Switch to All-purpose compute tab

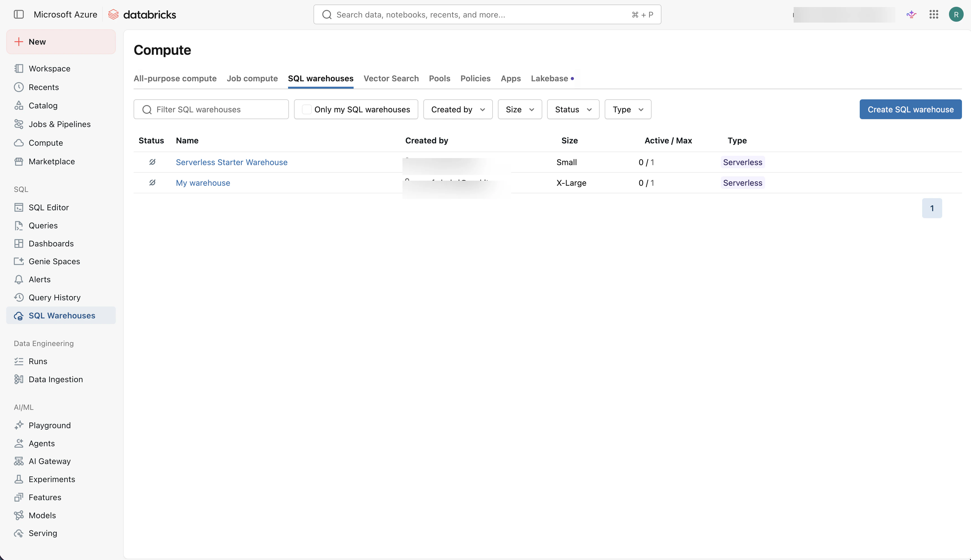coord(175,78)
